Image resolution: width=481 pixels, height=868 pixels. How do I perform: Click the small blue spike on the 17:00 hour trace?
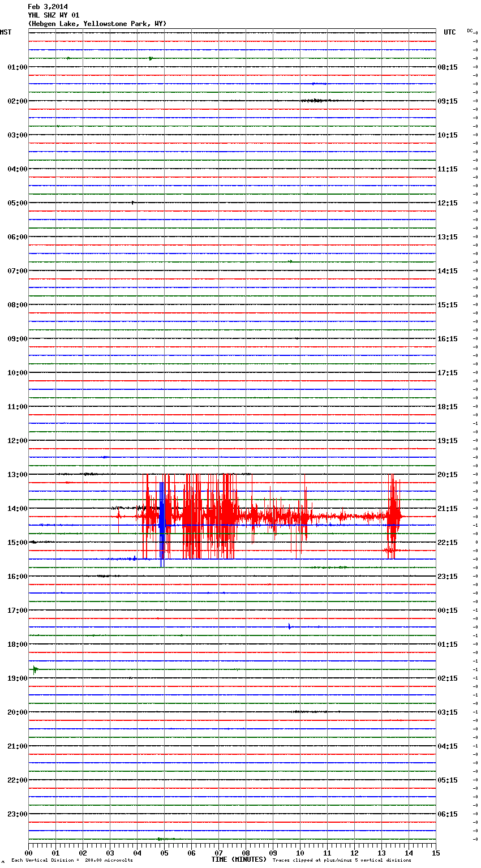(x=289, y=626)
